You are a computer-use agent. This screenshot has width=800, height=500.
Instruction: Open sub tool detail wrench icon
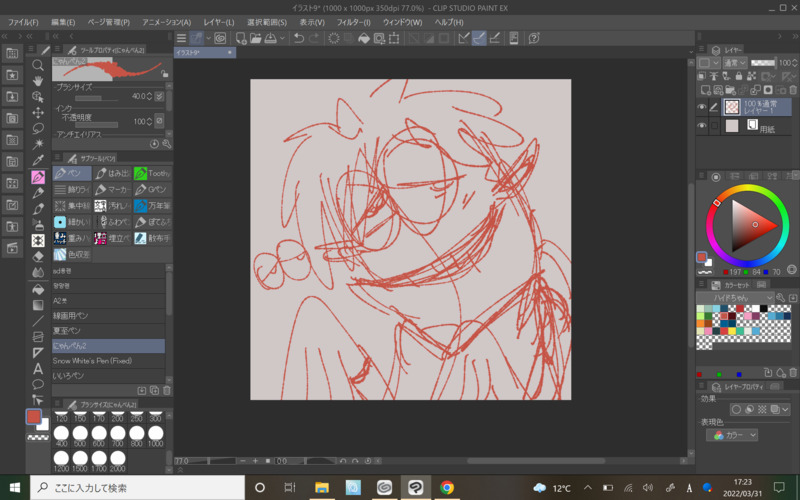click(x=166, y=144)
